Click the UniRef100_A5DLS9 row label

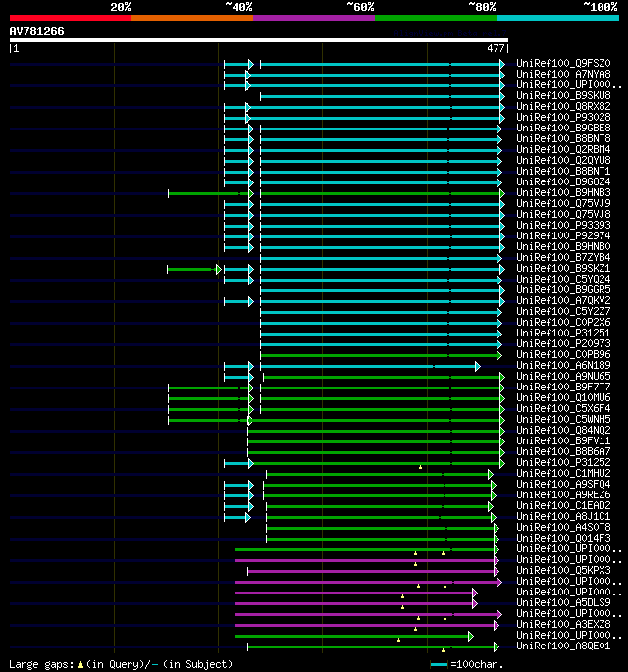pos(563,602)
